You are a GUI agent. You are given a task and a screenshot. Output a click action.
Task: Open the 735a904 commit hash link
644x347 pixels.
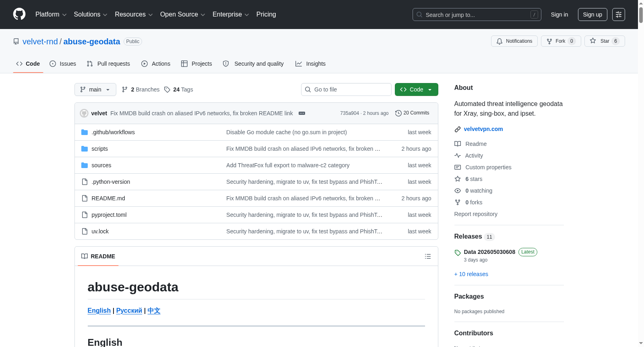(x=349, y=113)
